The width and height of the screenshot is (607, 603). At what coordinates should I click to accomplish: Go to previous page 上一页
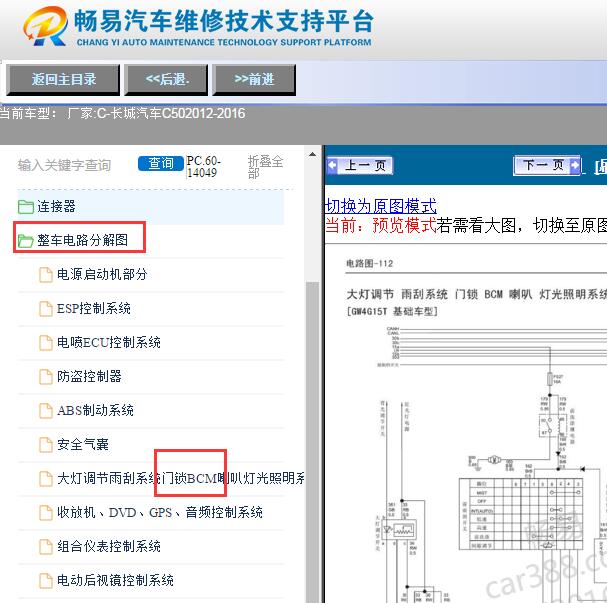point(360,165)
